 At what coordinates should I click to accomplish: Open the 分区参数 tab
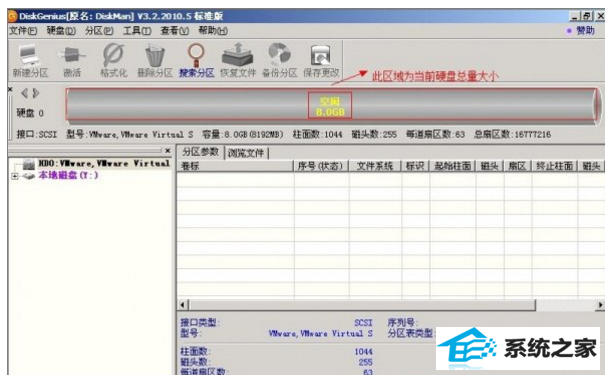coord(201,152)
